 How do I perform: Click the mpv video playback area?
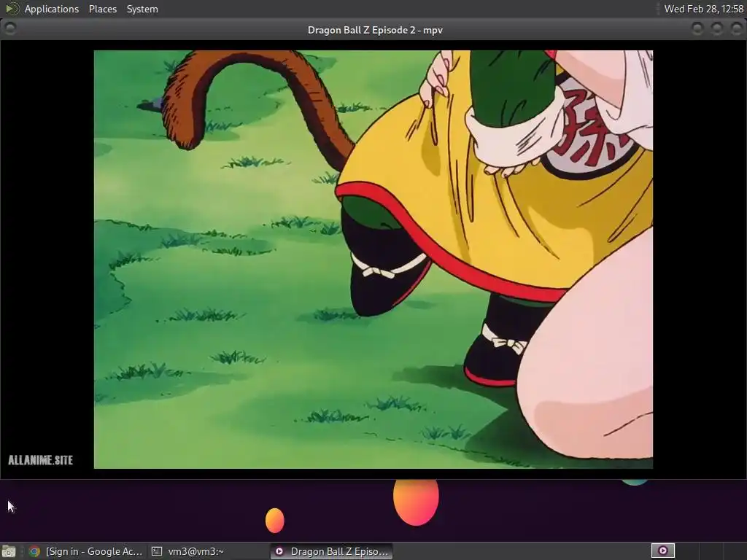tap(373, 259)
